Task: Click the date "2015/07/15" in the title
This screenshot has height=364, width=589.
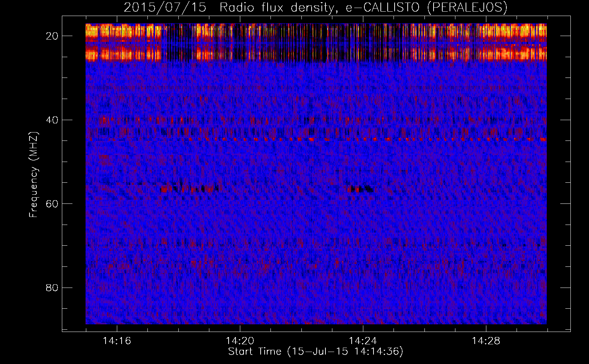Action: [165, 7]
